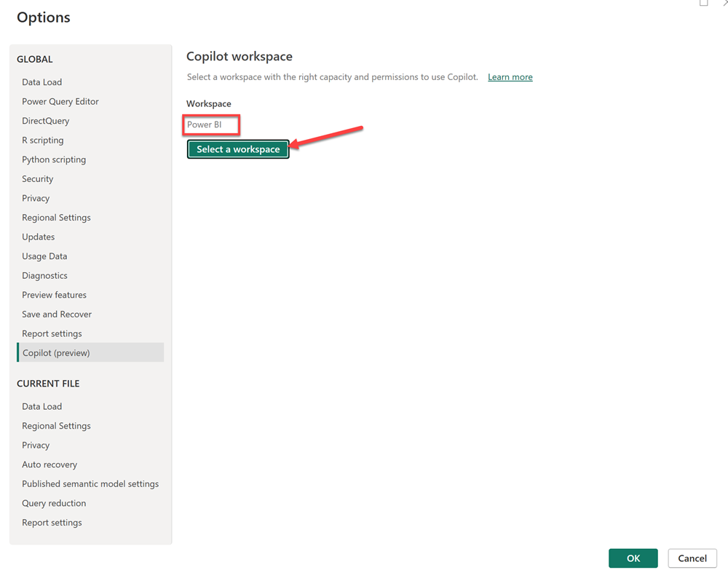Screen dimensions: 728x578
Task: Open the R scripting options
Action: coord(42,140)
